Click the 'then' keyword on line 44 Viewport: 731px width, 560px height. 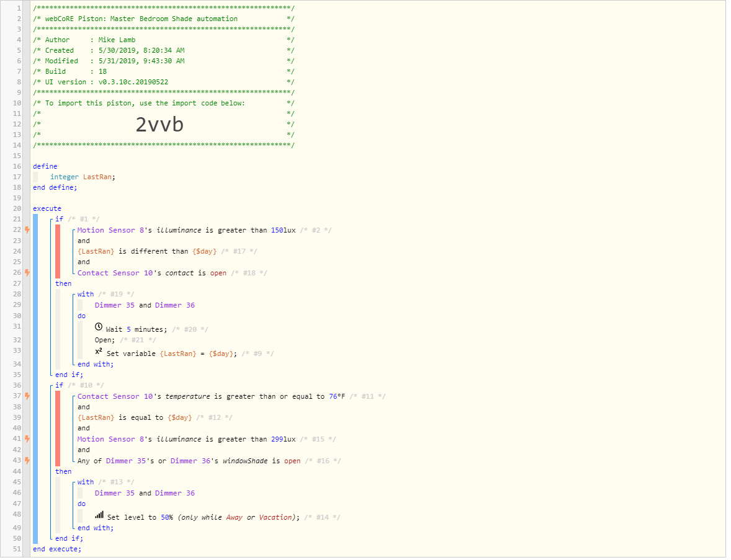[x=63, y=473]
